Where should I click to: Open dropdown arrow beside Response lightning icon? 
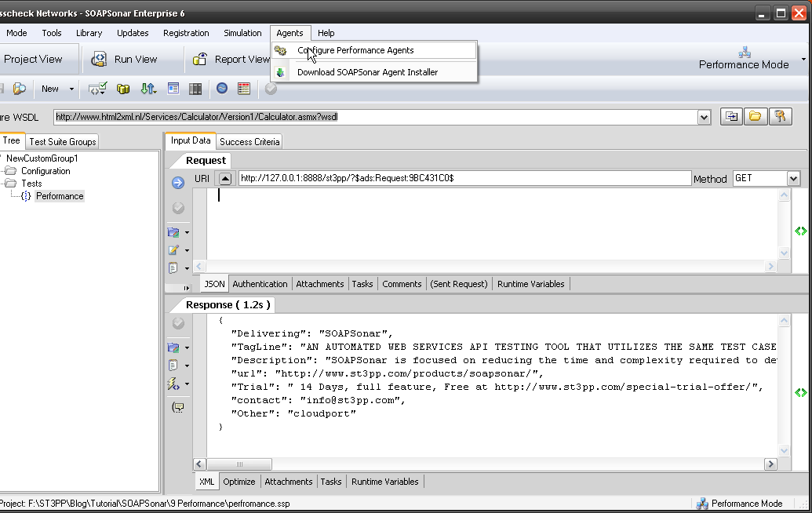(187, 384)
